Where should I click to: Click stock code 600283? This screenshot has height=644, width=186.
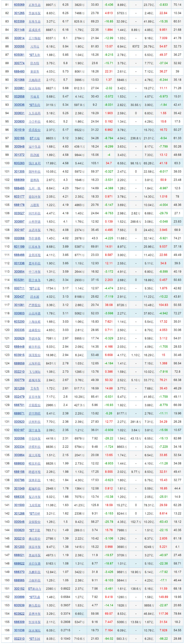[x=19, y=163]
